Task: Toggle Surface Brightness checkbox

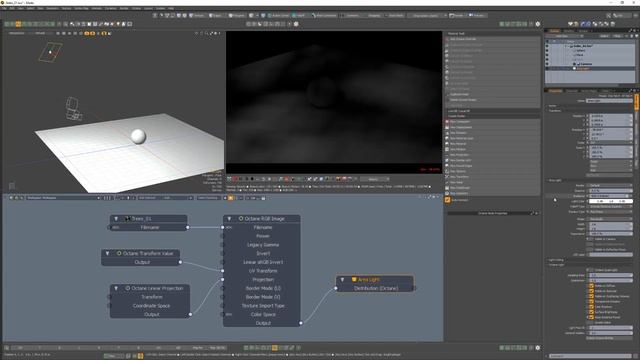Action: point(591,312)
